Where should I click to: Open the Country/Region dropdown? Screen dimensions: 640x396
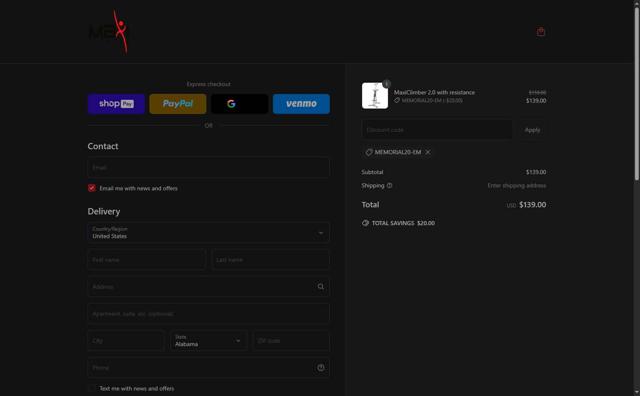pos(209,233)
